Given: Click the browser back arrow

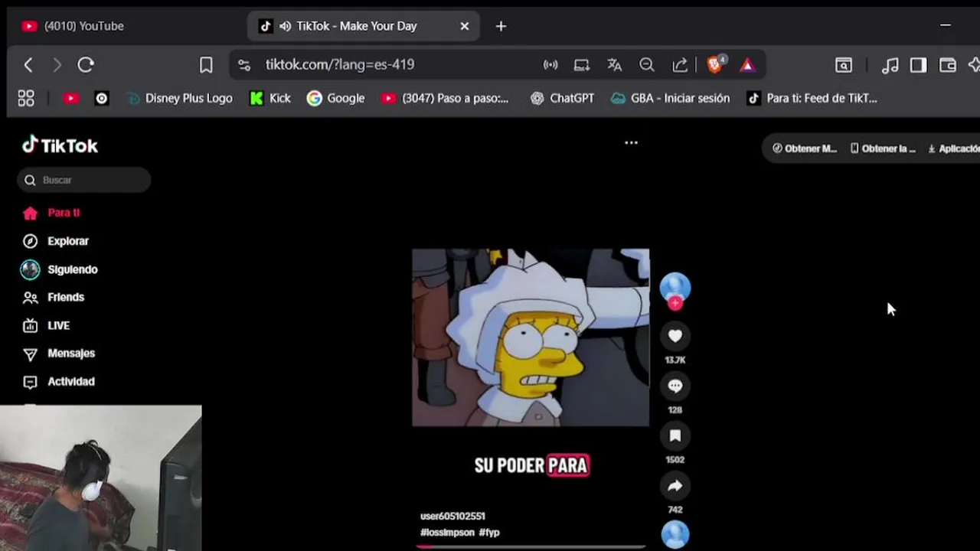Looking at the screenshot, I should point(28,65).
